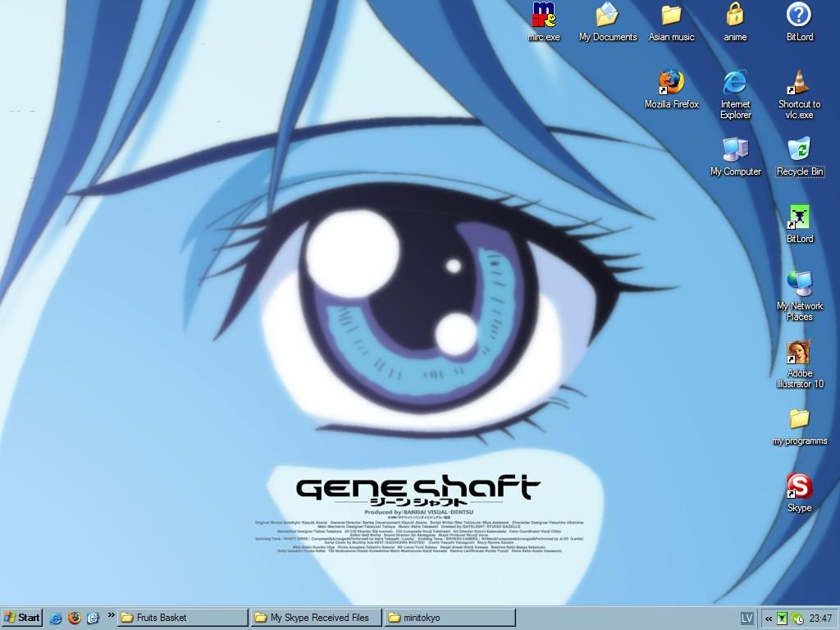Viewport: 840px width, 630px height.
Task: Select the Mozilla Firefox desktop shortcut
Action: point(671,89)
